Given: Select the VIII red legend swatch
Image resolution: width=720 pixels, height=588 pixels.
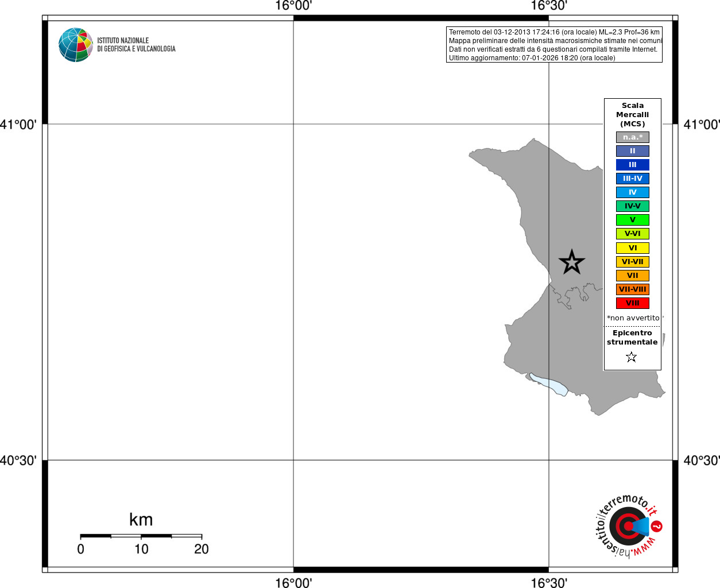Looking at the screenshot, I should coord(633,303).
